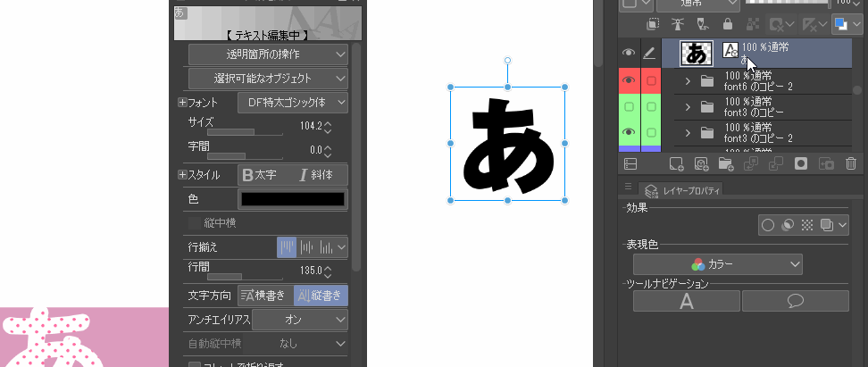Show the font3 のコピー folder
This screenshot has height=367, width=868.
point(629,107)
